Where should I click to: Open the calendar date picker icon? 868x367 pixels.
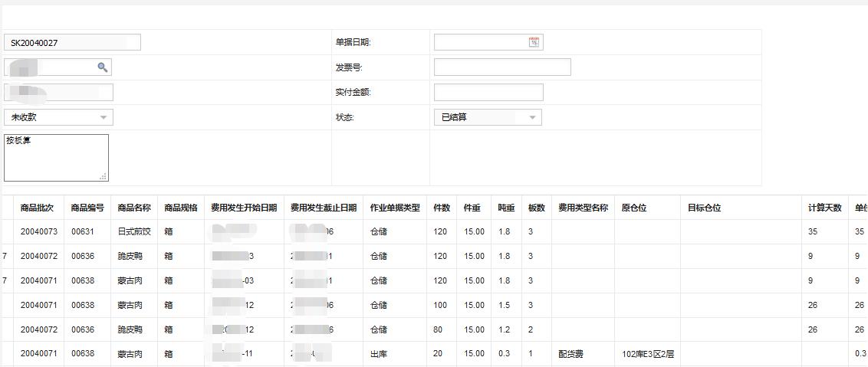click(534, 43)
